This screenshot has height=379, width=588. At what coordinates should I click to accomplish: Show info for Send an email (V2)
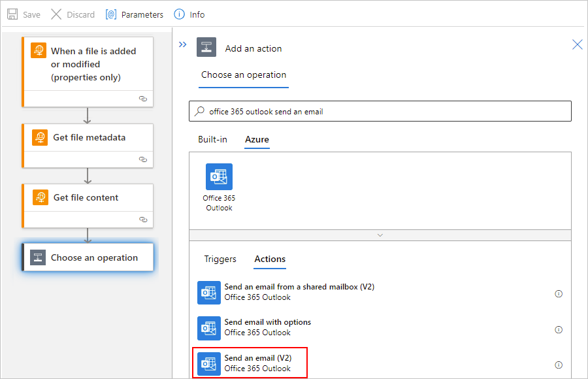[559, 365]
